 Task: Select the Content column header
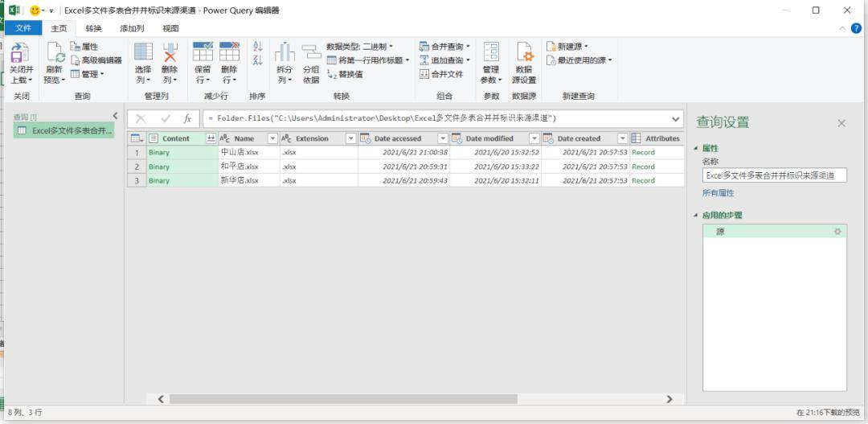pos(175,138)
